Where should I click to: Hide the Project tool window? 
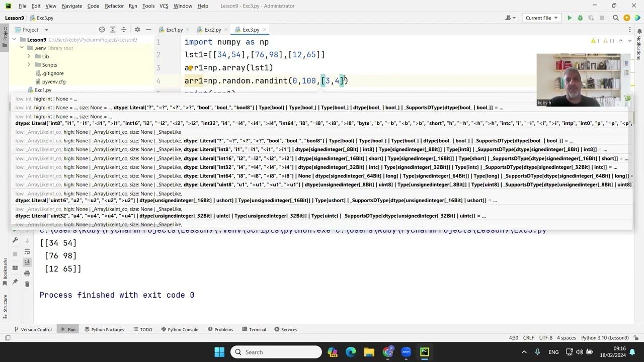(x=148, y=30)
